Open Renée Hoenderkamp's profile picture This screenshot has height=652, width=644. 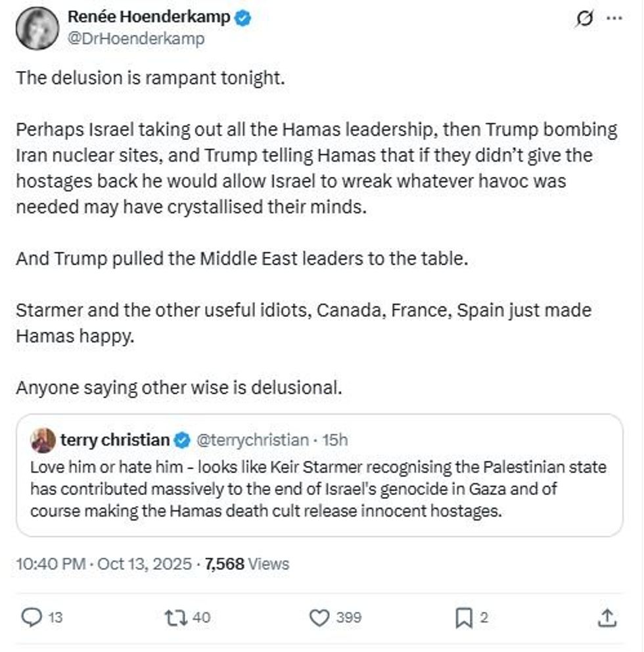(x=37, y=28)
